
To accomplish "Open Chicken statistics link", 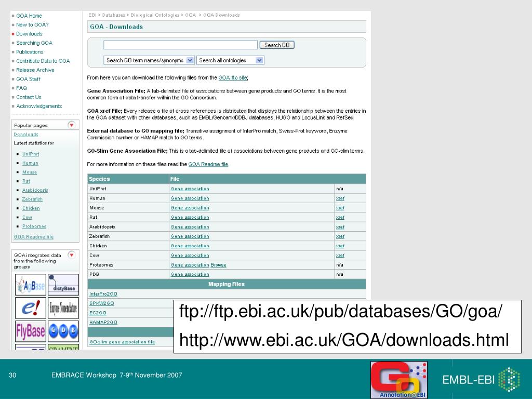I will 31,208.
